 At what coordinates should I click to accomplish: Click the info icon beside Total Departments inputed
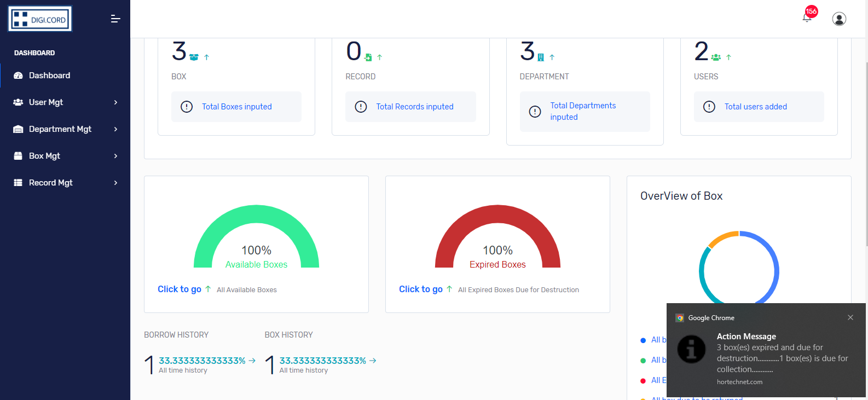tap(535, 112)
